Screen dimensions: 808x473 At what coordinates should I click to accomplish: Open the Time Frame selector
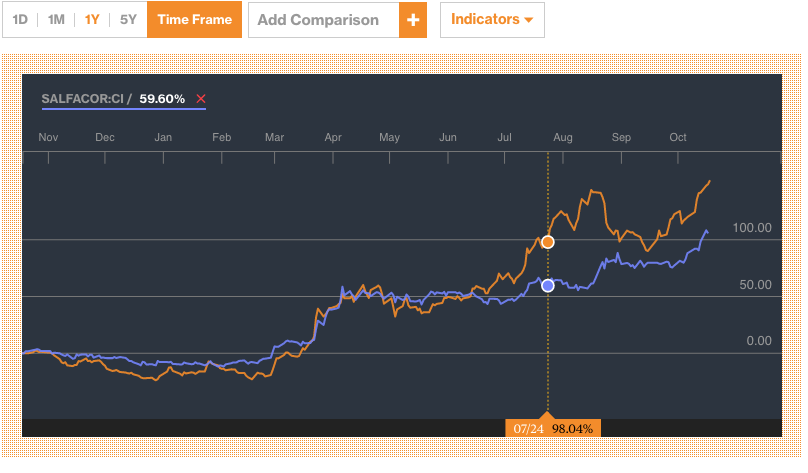point(194,20)
